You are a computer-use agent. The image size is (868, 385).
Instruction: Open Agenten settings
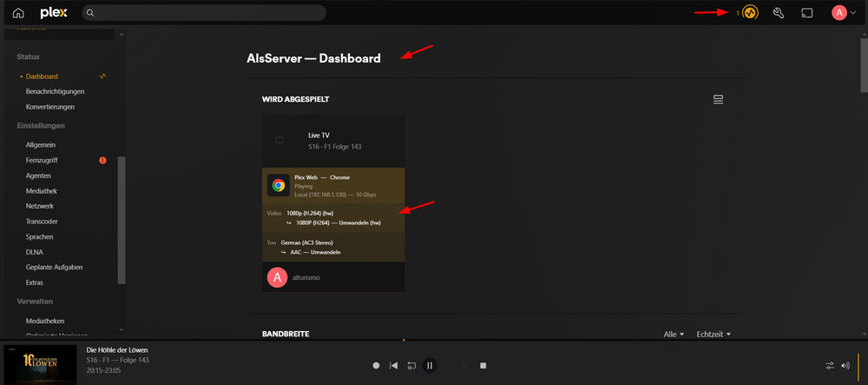coord(38,175)
